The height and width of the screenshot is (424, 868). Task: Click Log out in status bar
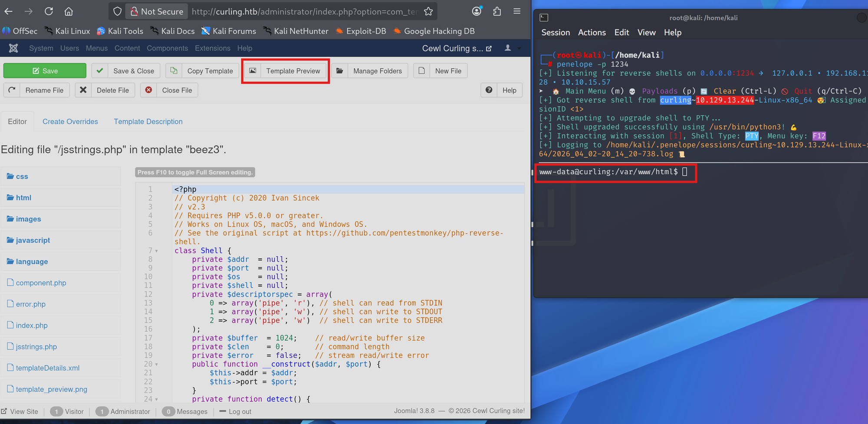[x=235, y=411]
